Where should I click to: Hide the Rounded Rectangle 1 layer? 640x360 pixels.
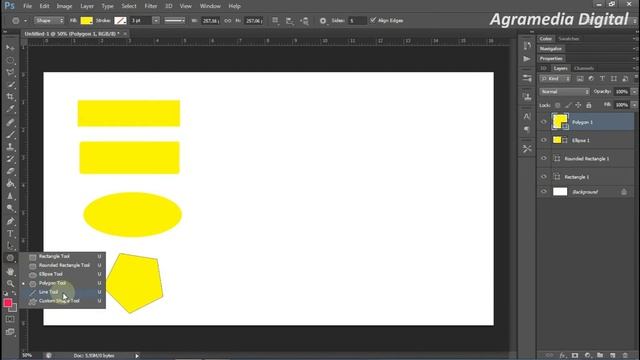coord(544,158)
